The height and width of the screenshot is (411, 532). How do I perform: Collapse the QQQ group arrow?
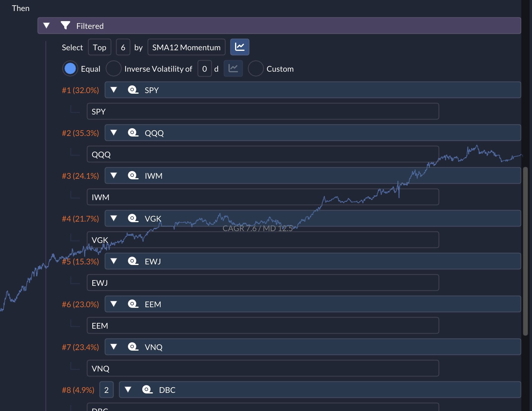(x=114, y=133)
